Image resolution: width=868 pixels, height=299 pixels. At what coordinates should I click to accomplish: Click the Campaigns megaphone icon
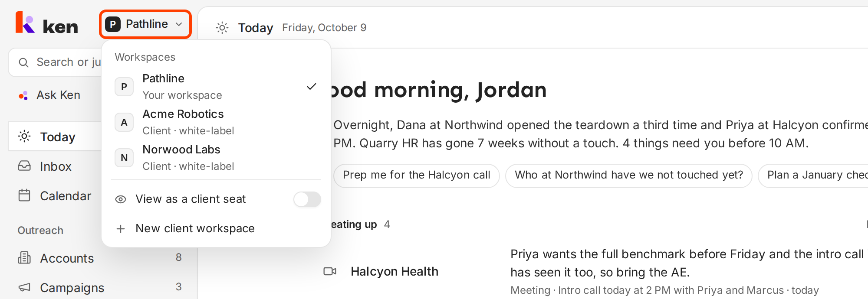pos(24,287)
